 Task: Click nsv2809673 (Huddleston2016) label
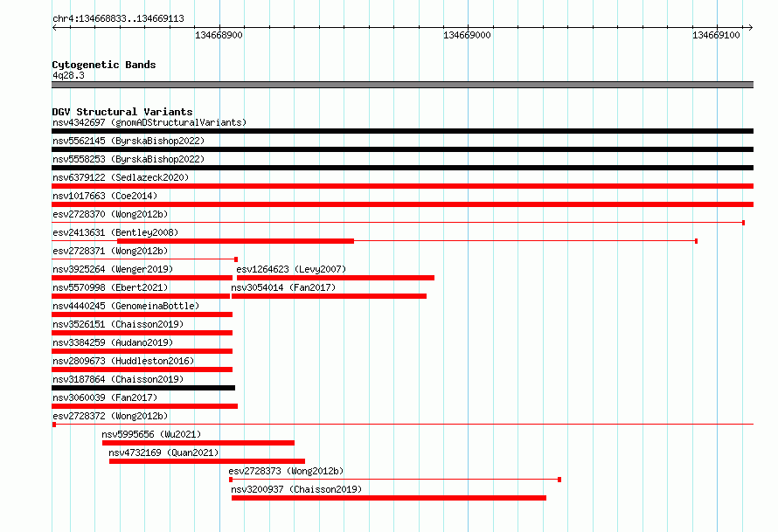pos(123,361)
